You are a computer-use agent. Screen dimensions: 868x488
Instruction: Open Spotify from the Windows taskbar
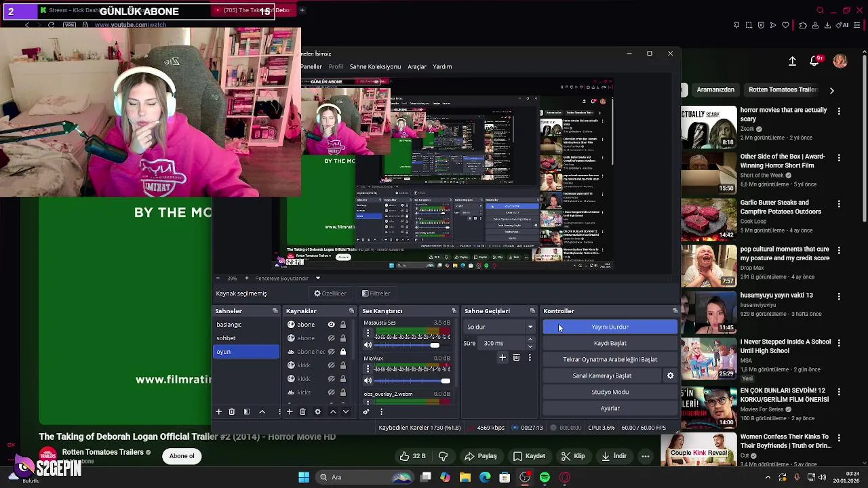coord(545,477)
